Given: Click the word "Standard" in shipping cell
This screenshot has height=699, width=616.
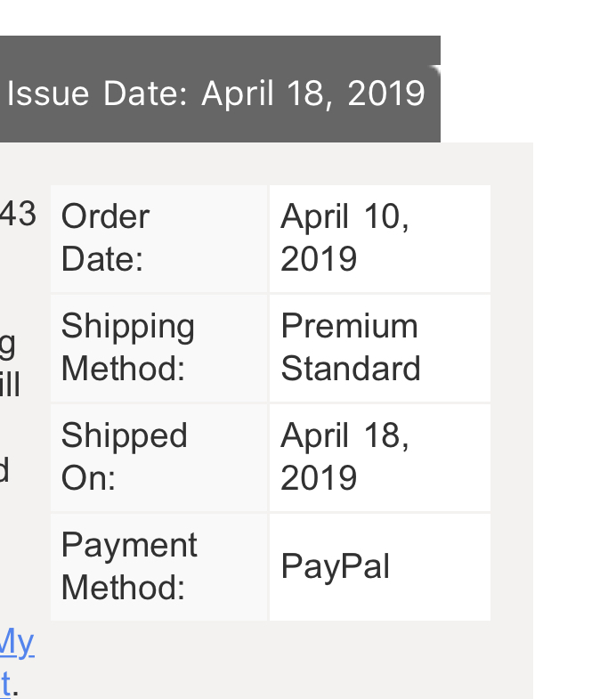Looking at the screenshot, I should pyautogui.click(x=351, y=369).
